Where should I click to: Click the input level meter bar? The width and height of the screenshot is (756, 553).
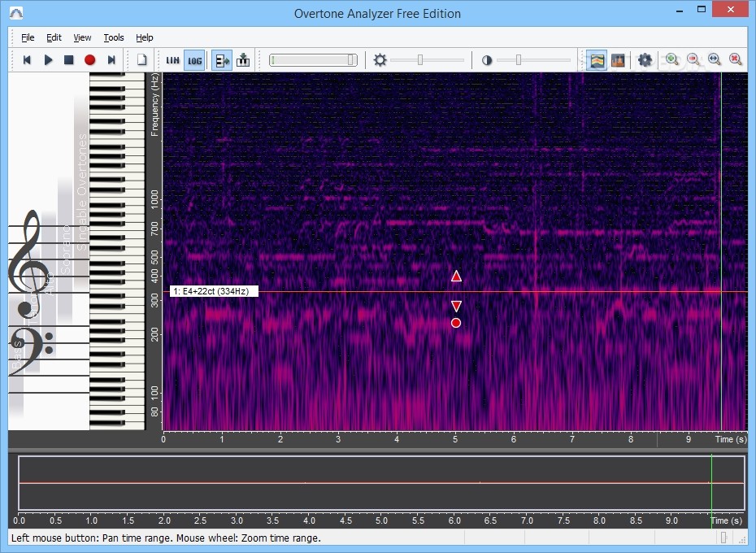[314, 60]
